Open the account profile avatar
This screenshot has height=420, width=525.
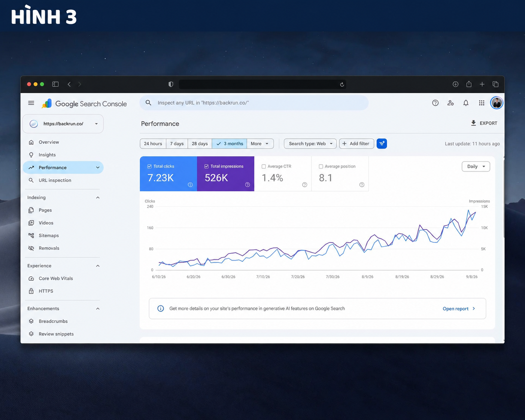tap(497, 103)
